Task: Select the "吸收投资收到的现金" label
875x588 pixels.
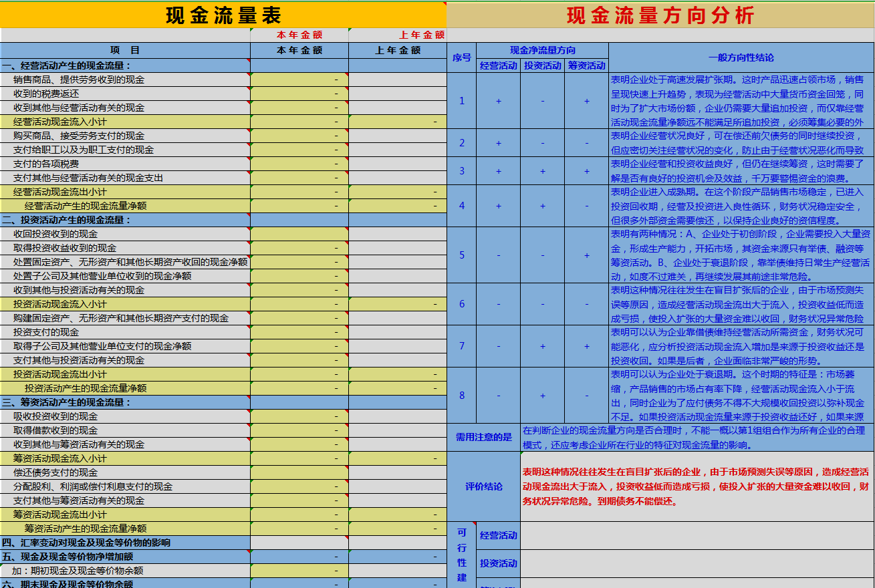Action: (x=55, y=416)
